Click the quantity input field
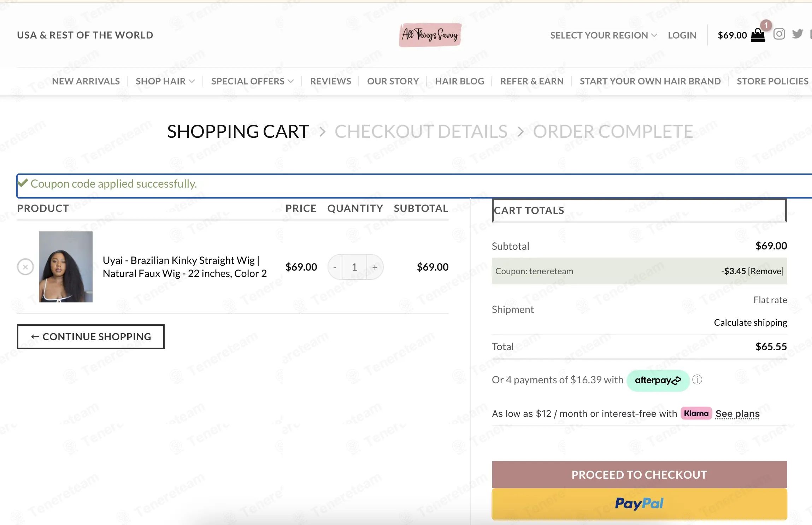Screen dimensions: 812x525 [354, 267]
